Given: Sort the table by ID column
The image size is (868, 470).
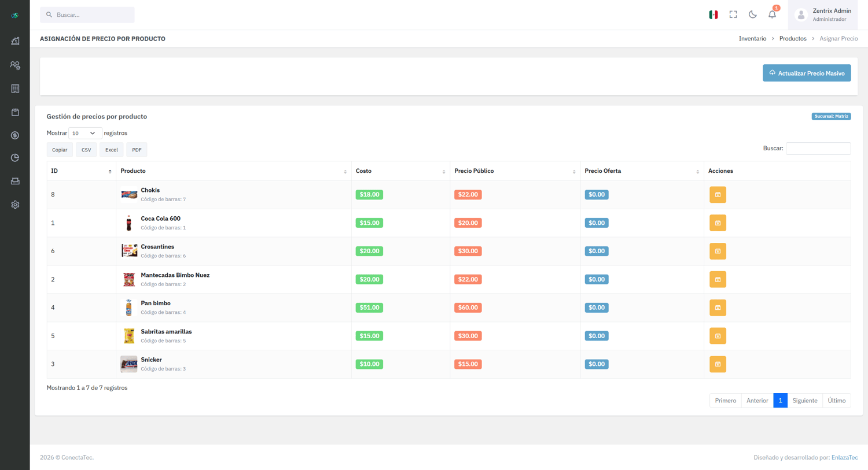Looking at the screenshot, I should pos(82,171).
